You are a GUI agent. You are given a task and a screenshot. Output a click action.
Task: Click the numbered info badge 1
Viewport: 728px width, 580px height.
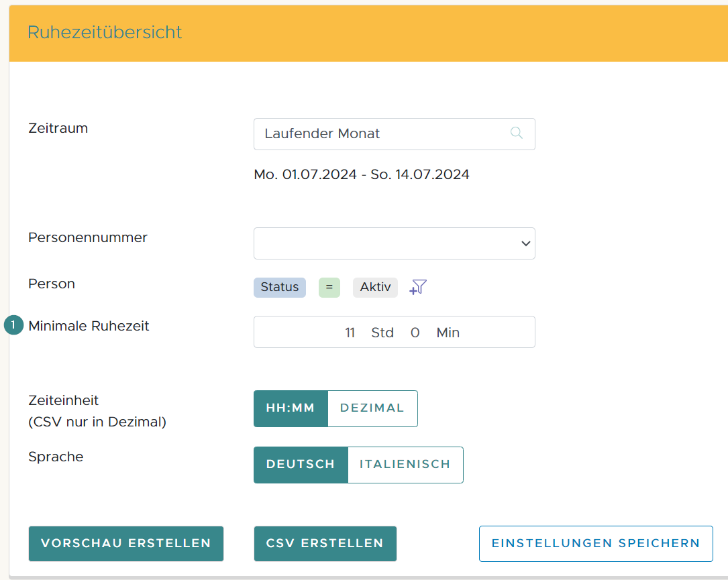(13, 326)
